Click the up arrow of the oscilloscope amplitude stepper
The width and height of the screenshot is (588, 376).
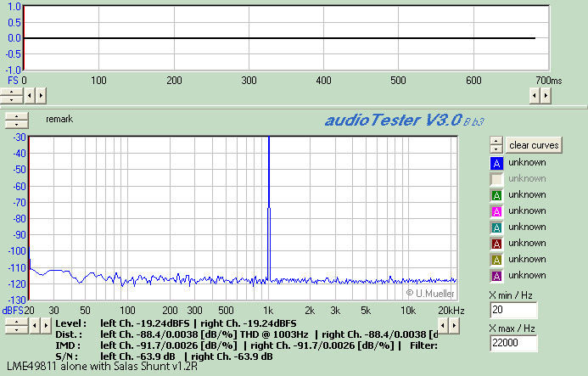(x=12, y=92)
